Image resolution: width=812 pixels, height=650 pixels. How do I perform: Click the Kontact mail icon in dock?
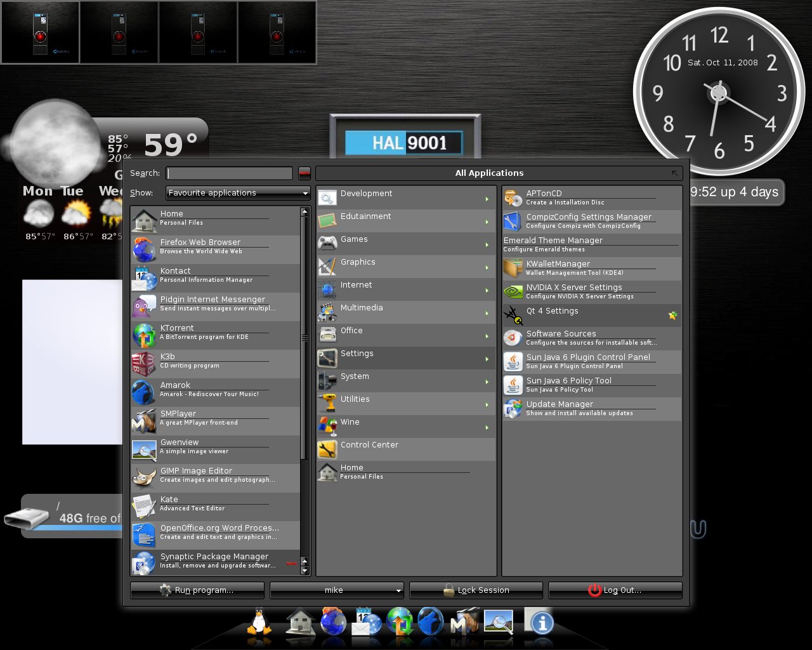pyautogui.click(x=366, y=622)
